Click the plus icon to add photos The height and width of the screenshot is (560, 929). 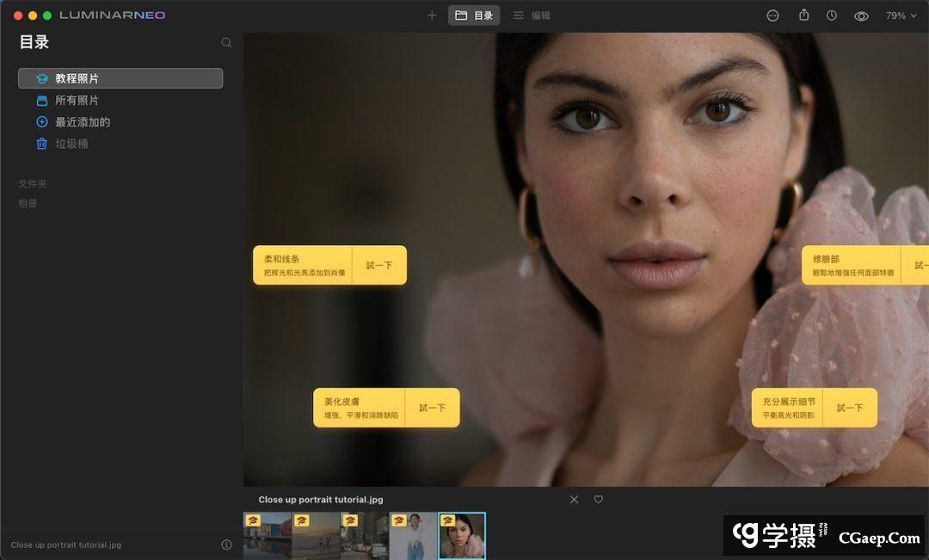(432, 15)
